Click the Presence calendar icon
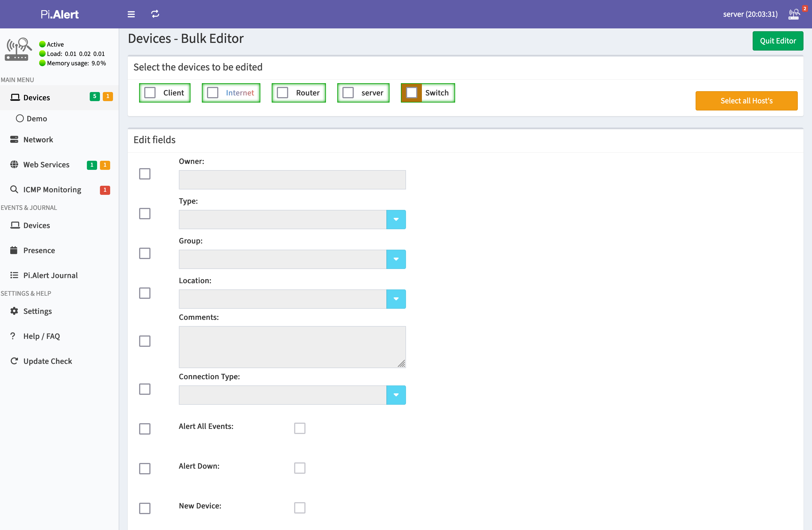 point(14,250)
